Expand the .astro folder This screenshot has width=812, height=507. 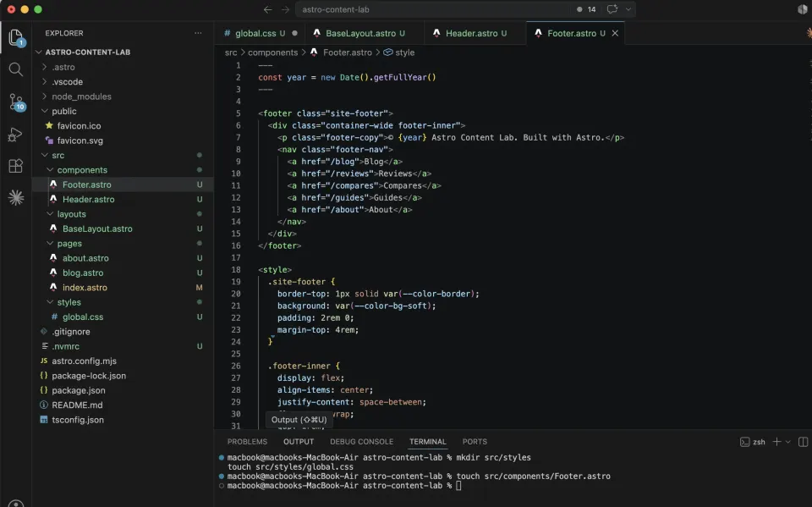pos(45,67)
